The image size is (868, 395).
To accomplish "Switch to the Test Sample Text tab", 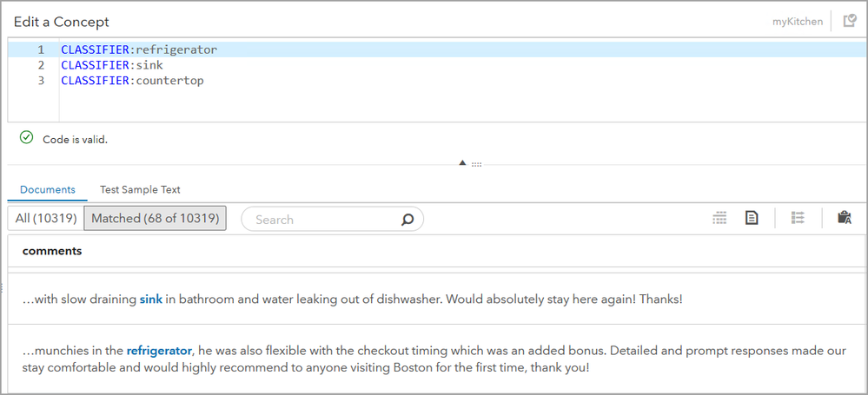I will click(140, 189).
